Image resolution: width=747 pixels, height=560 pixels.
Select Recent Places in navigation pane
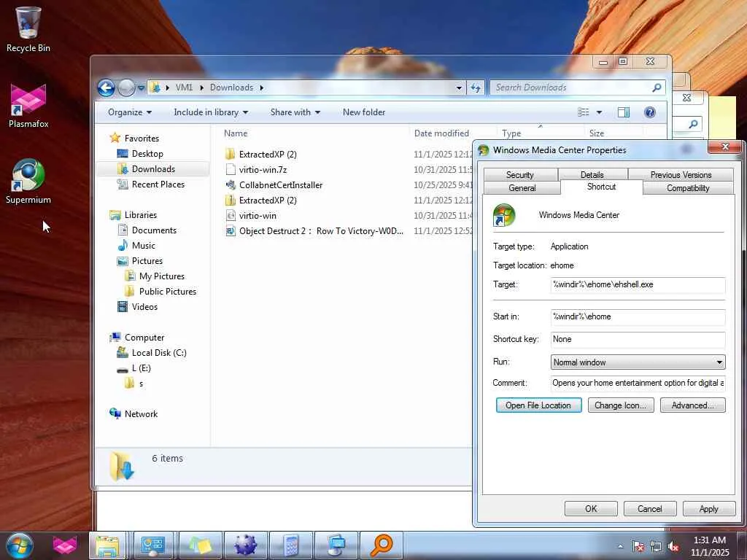click(158, 184)
